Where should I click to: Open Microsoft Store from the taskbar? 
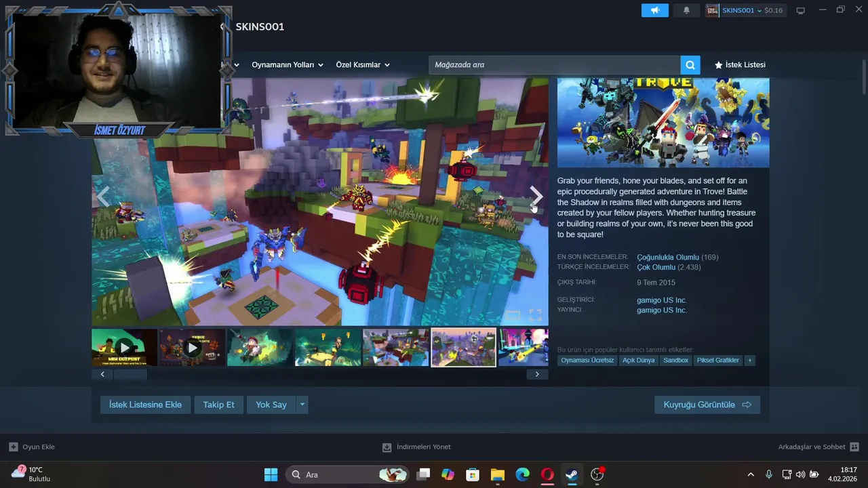(x=473, y=474)
